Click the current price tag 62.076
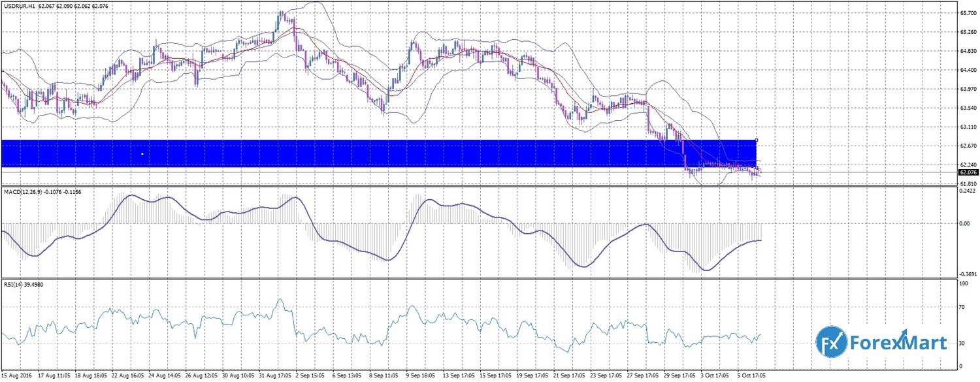 967,173
